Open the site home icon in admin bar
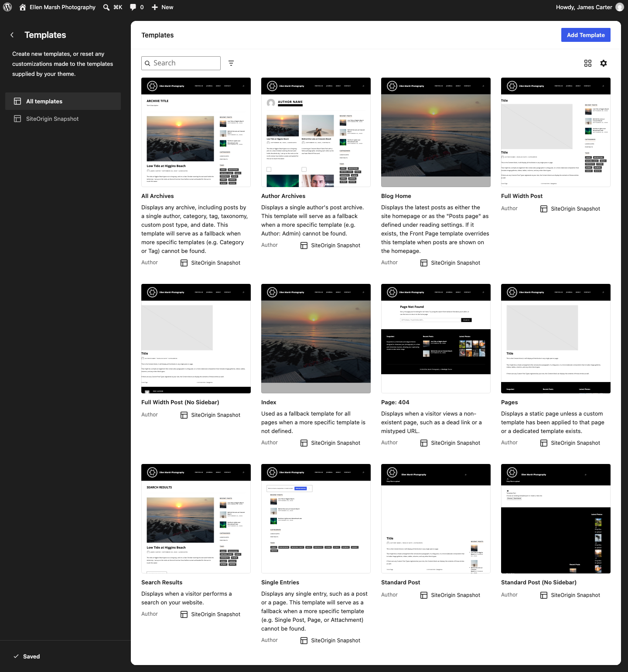The height and width of the screenshot is (672, 628). (23, 7)
